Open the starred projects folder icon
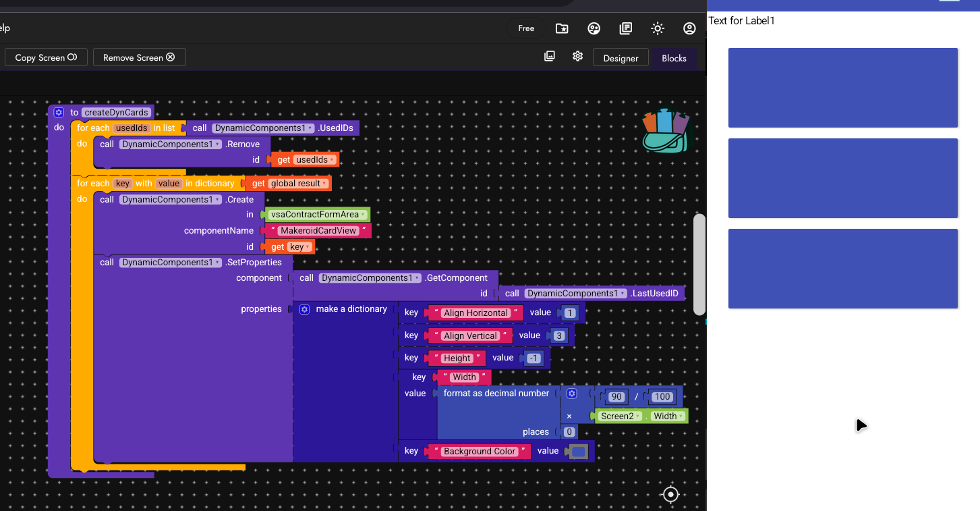Image resolution: width=980 pixels, height=511 pixels. tap(561, 28)
